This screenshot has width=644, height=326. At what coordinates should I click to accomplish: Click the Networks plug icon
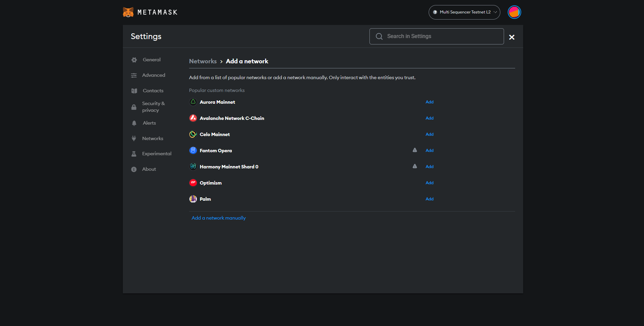[x=134, y=138]
